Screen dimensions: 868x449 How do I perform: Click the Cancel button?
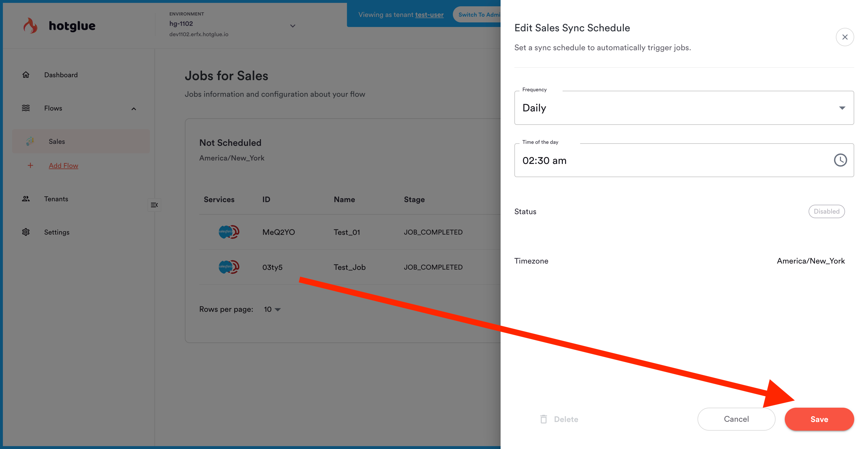click(x=736, y=419)
